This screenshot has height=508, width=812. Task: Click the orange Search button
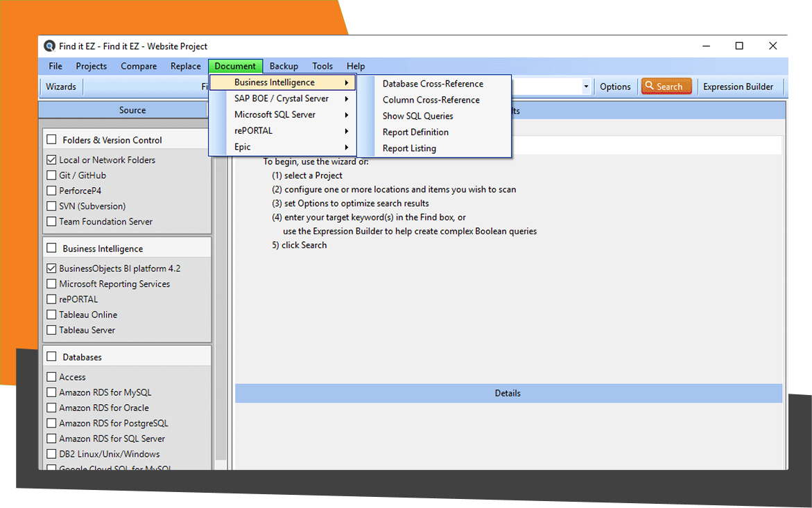666,87
